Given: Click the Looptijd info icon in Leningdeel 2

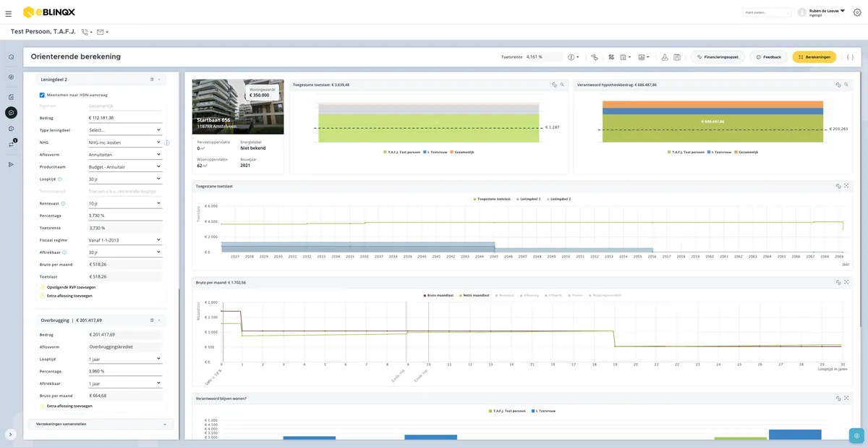Looking at the screenshot, I should 59,178.
